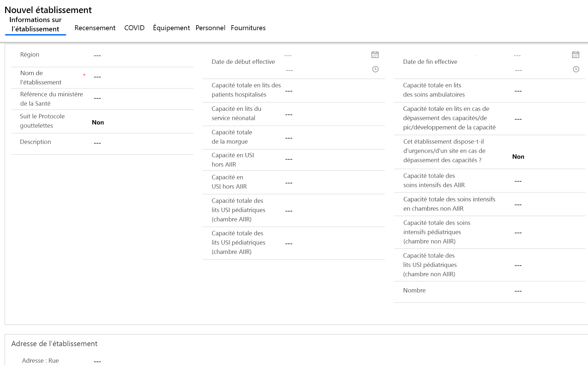Open time picker for Date de début effective

[375, 69]
